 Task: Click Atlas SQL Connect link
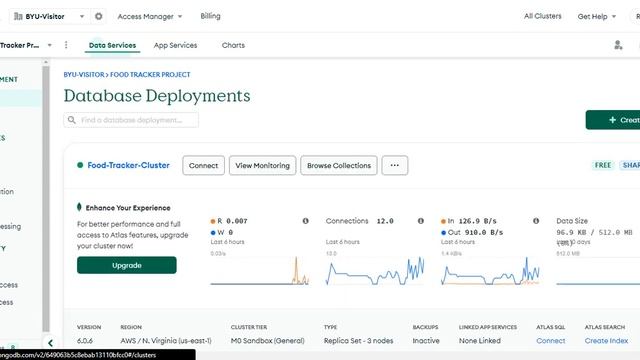pos(551,340)
